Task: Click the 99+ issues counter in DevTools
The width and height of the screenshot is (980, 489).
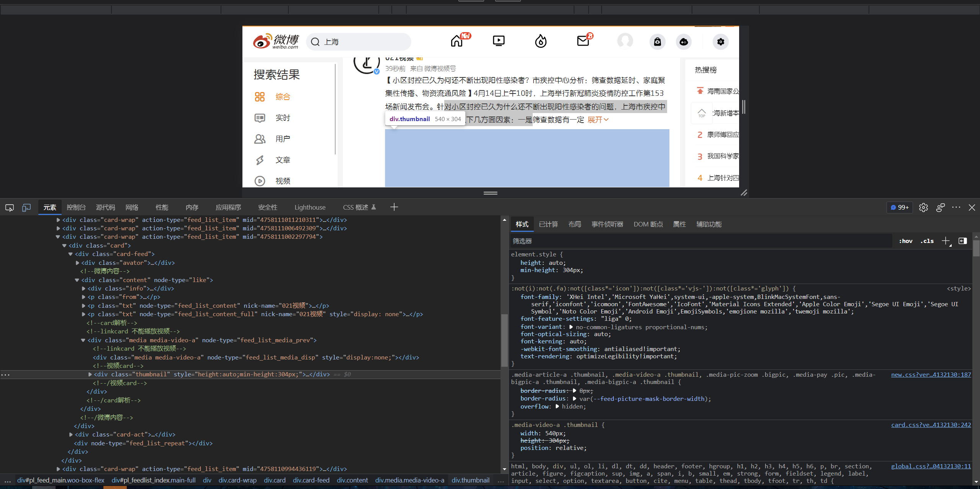Action: point(899,207)
